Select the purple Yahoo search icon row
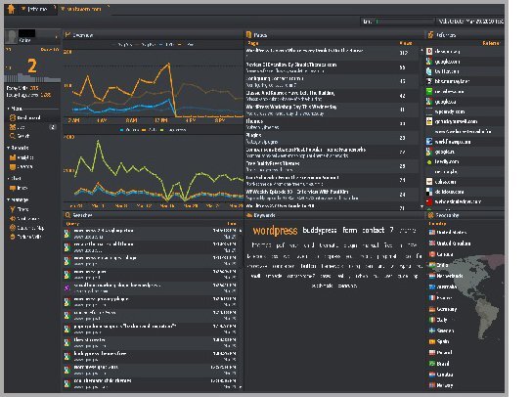This screenshot has width=532, height=397. (x=152, y=288)
